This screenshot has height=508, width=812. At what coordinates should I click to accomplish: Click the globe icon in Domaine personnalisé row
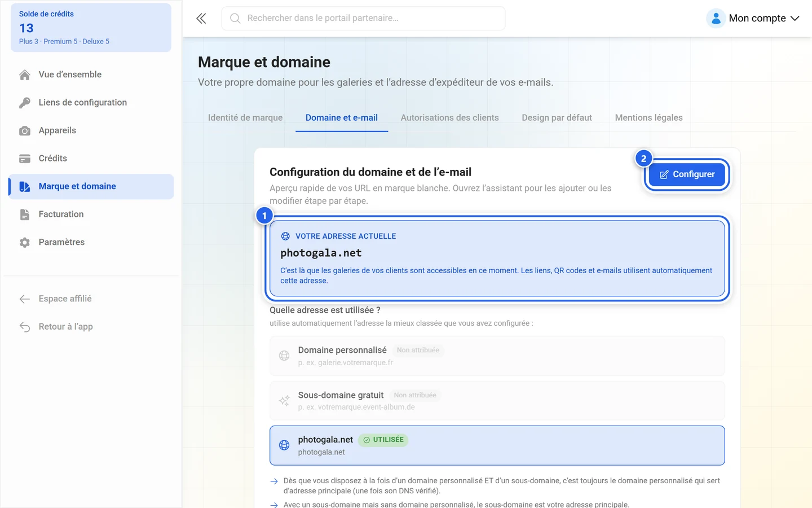point(284,356)
